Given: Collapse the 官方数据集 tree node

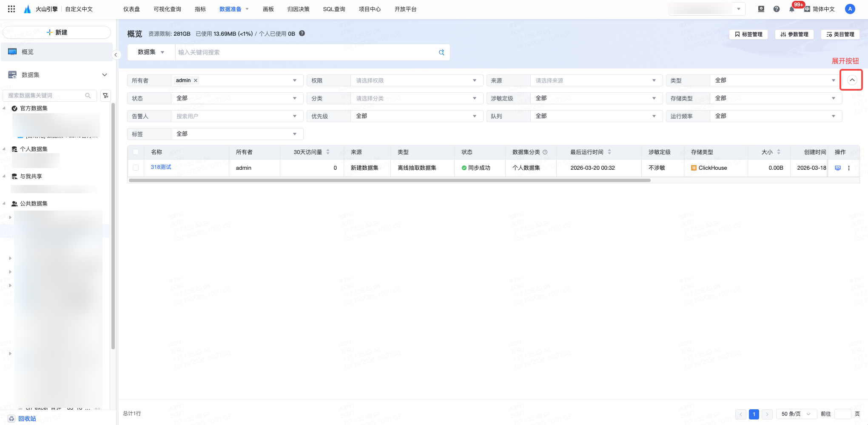Looking at the screenshot, I should click(x=4, y=108).
